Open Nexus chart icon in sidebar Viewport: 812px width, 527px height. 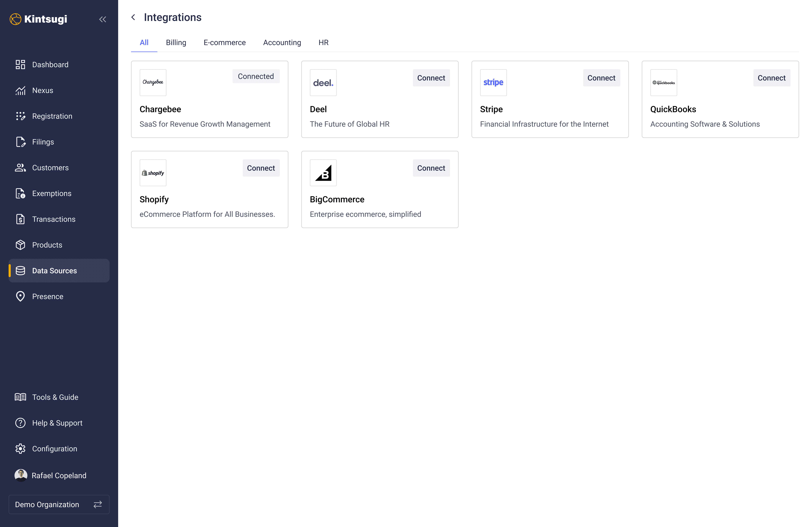(20, 90)
